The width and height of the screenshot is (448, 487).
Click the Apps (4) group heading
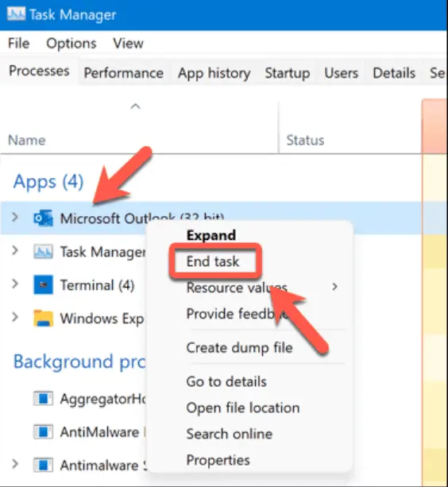coord(48,182)
